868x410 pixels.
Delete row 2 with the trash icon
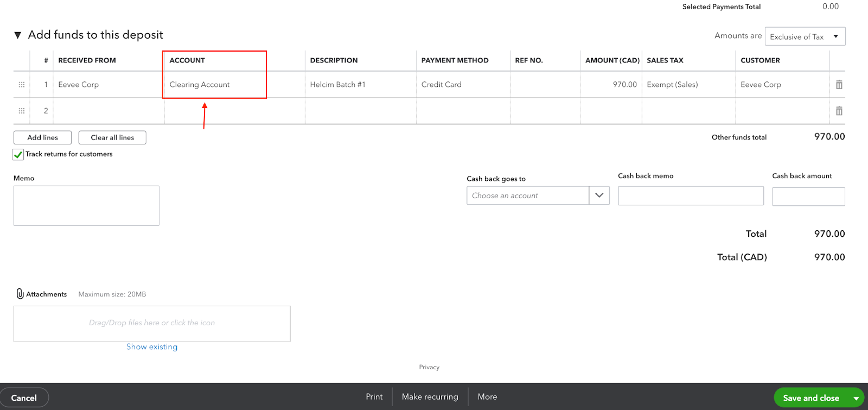tap(839, 111)
